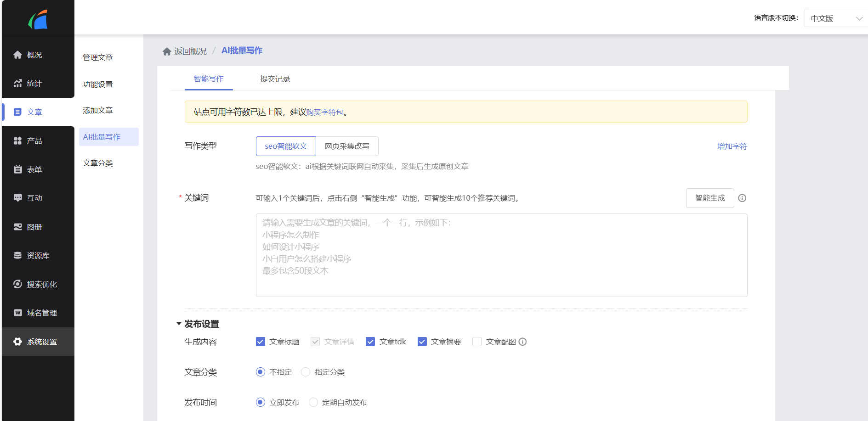Screen dimensions: 868x421
Task: Click the info icon next to 智能生成
Action: point(742,198)
